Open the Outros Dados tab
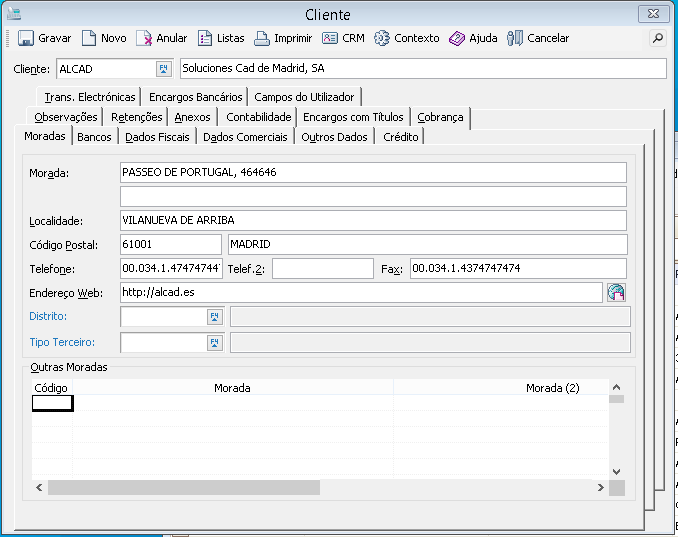 (x=334, y=137)
